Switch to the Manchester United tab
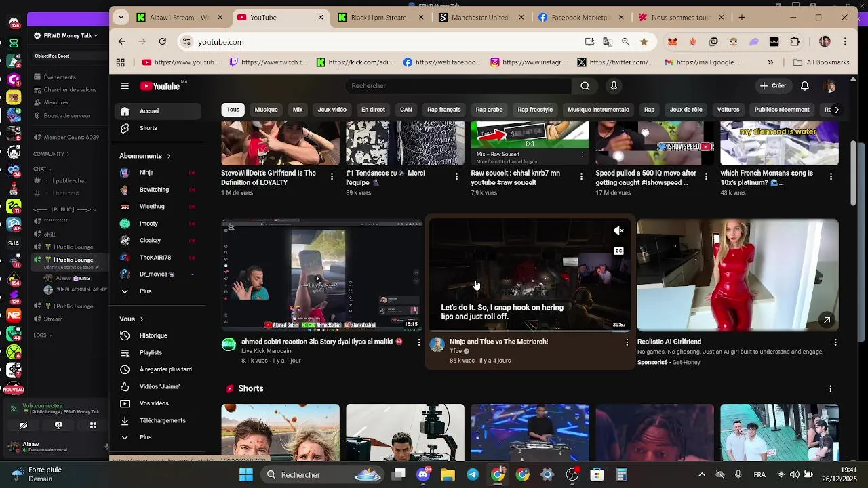 tap(480, 18)
